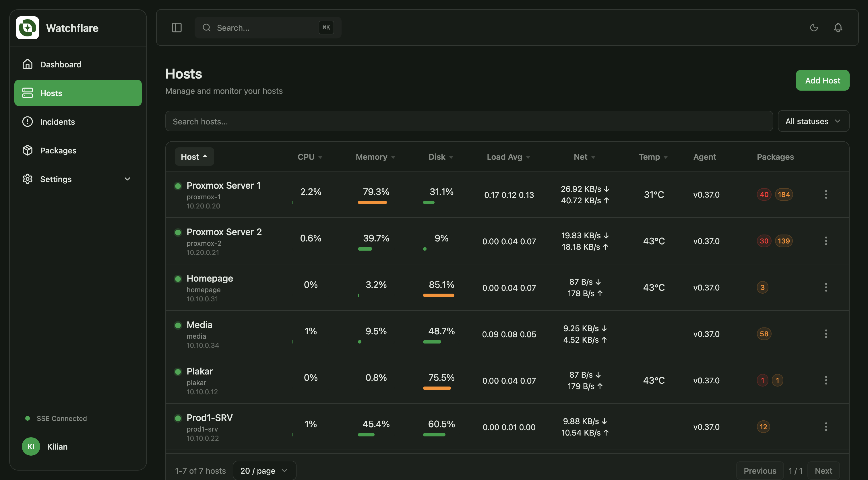The image size is (868, 480).
Task: Click Homepage disk usage bar
Action: point(438,295)
